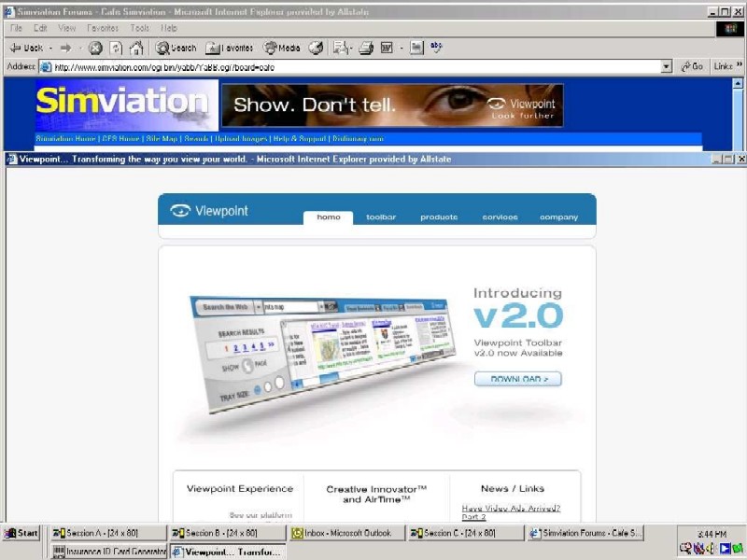This screenshot has height=560, width=747.
Task: Switch to the toolbar tab on Viewpoint site
Action: pyautogui.click(x=380, y=217)
